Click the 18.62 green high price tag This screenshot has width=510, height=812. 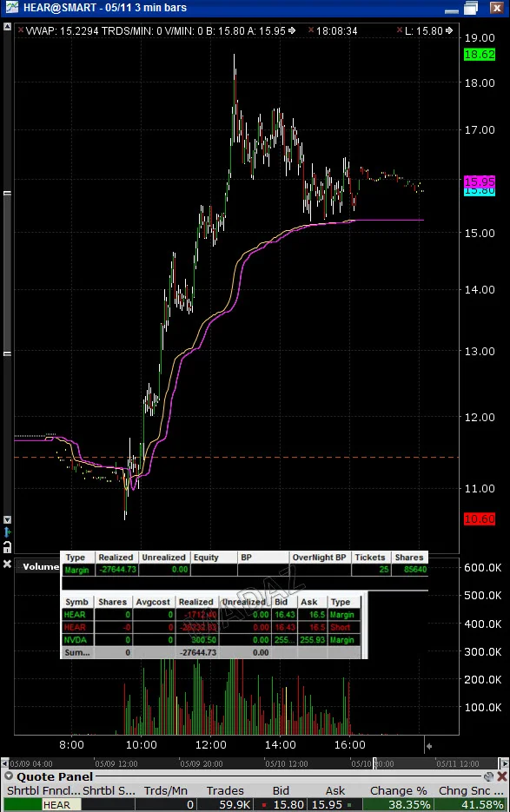tap(480, 55)
